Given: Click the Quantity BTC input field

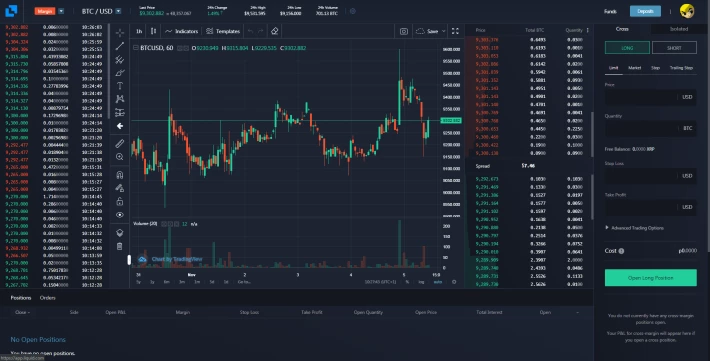Looking at the screenshot, I should (651, 128).
